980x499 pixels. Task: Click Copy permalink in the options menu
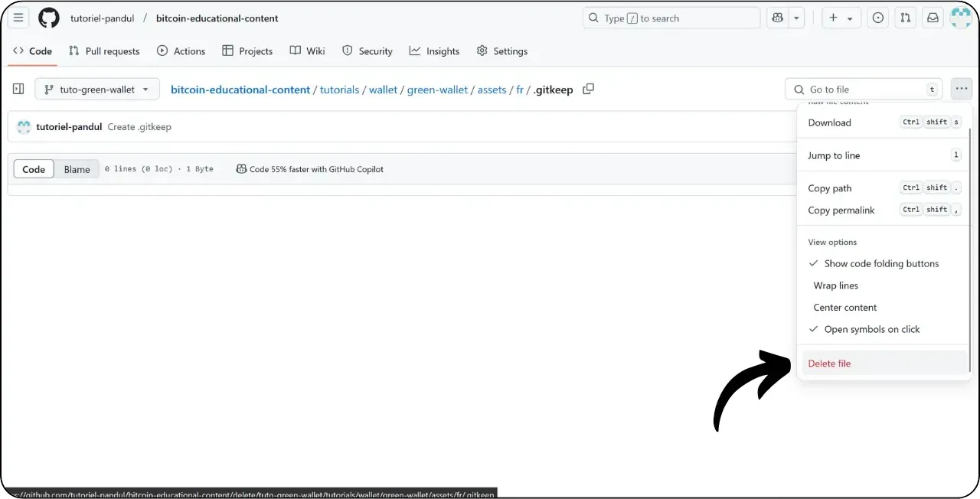tap(841, 210)
